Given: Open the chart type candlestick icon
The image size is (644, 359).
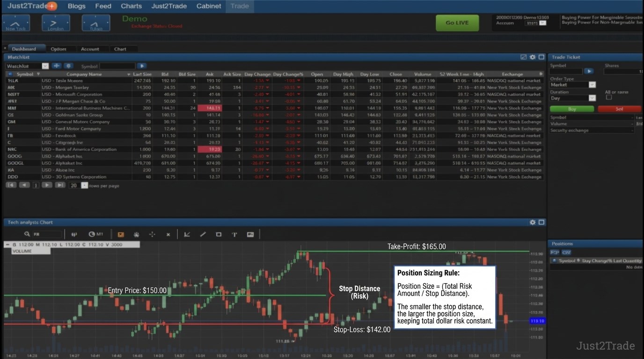Looking at the screenshot, I should point(74,234).
